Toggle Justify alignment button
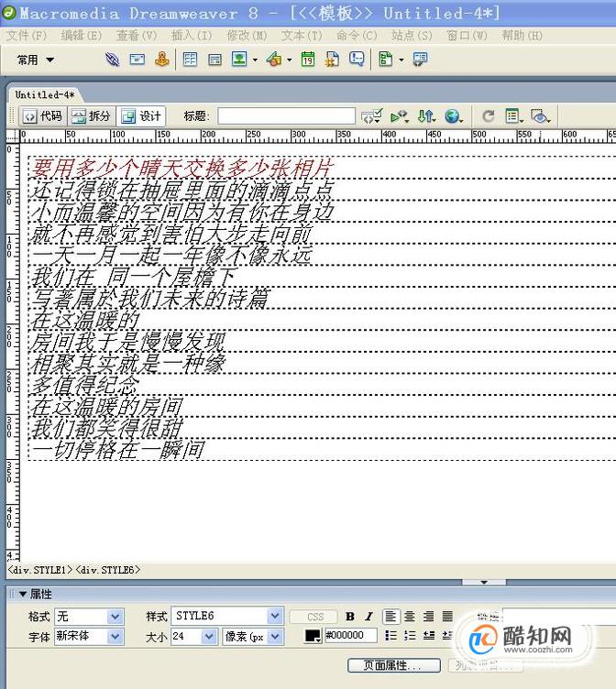This screenshot has height=689, width=616. pos(447,617)
